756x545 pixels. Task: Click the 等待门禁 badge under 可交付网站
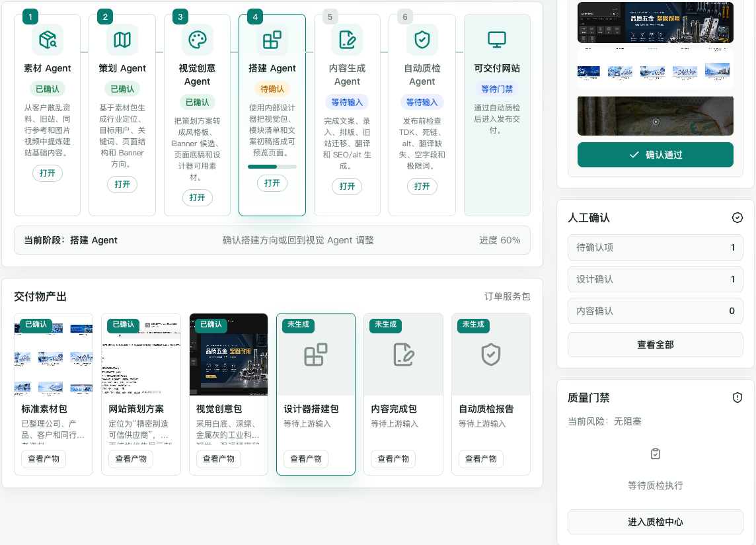(497, 89)
